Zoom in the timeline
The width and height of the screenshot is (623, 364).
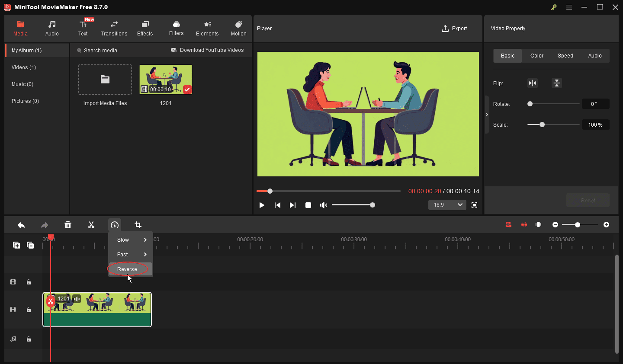click(x=606, y=225)
